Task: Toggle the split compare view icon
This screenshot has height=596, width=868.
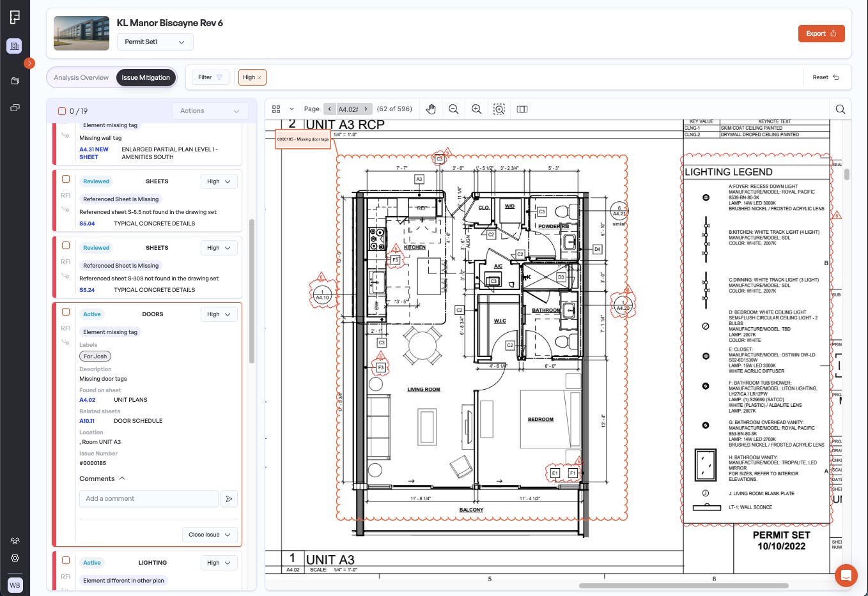Action: coord(522,109)
